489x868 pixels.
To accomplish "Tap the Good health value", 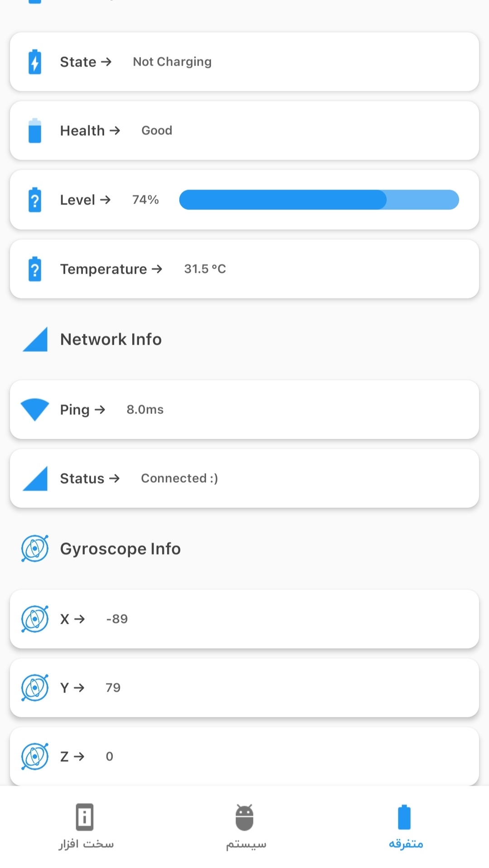I will (157, 131).
